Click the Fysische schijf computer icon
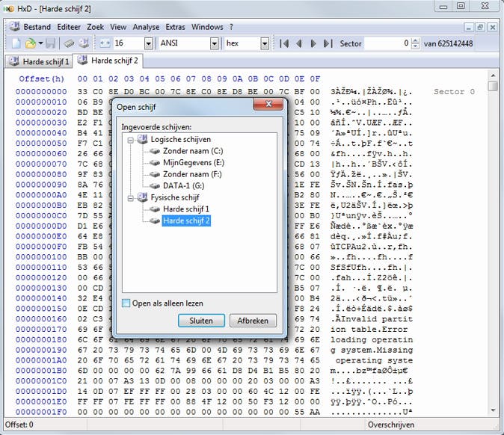 tap(142, 197)
